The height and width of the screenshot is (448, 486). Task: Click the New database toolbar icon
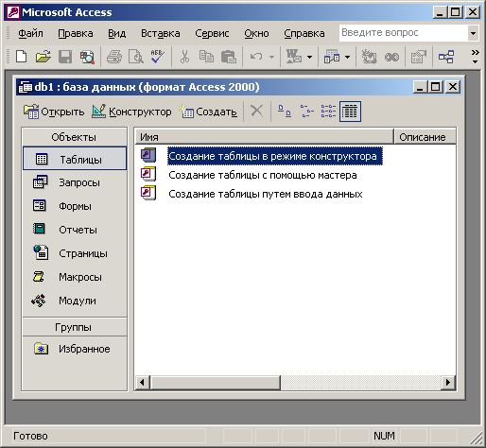pos(21,57)
